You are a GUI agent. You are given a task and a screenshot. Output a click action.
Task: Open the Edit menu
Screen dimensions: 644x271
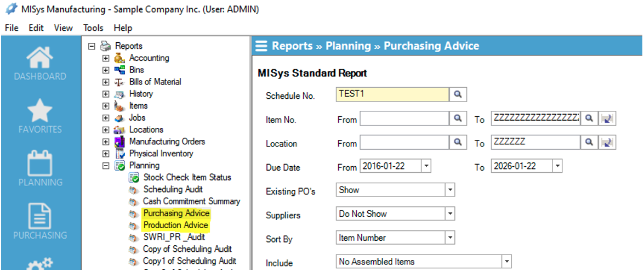coord(36,28)
